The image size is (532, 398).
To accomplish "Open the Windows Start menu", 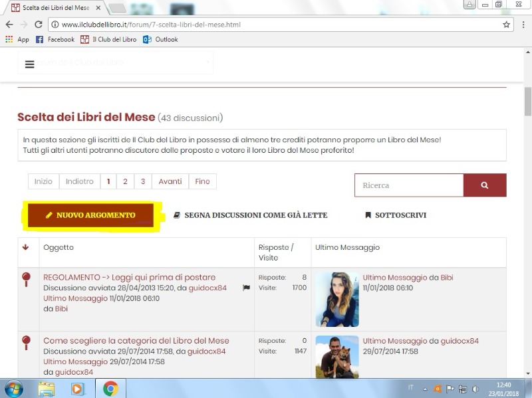I will [x=13, y=388].
